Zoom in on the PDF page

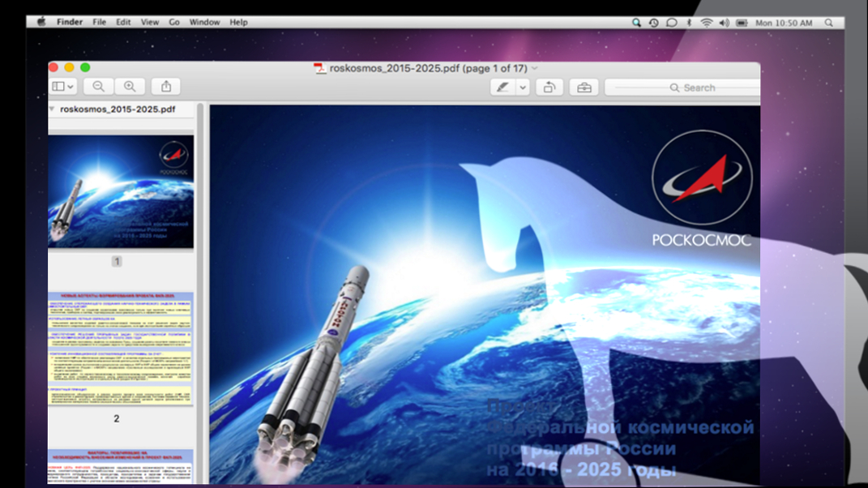coord(130,87)
